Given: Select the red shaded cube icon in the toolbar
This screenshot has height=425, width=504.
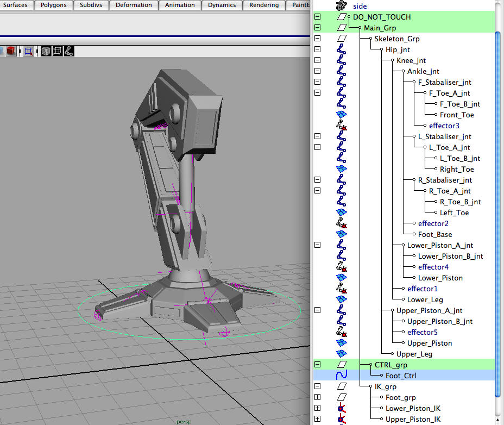Looking at the screenshot, I should point(10,51).
